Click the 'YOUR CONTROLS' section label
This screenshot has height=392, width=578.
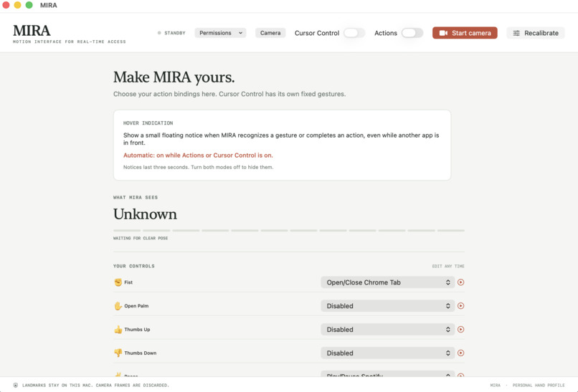[134, 266]
